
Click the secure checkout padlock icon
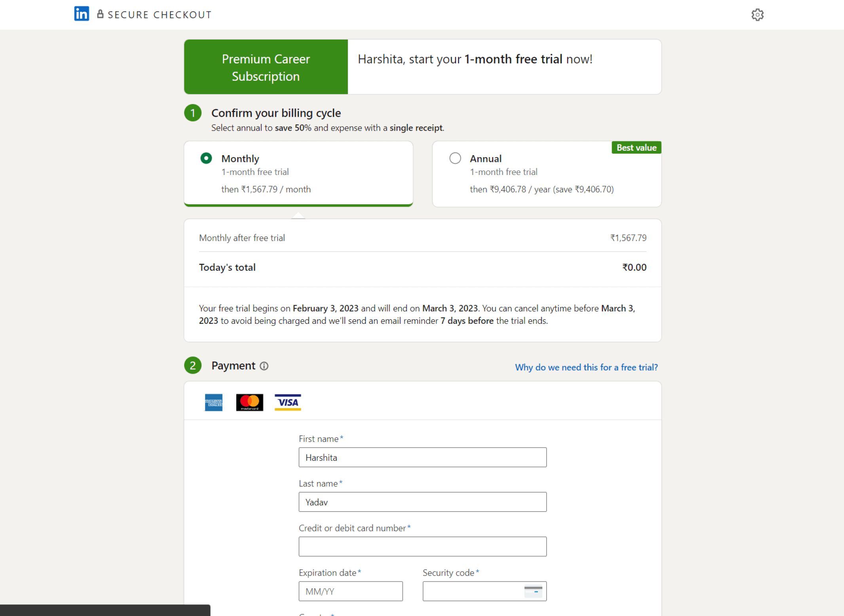click(x=100, y=14)
